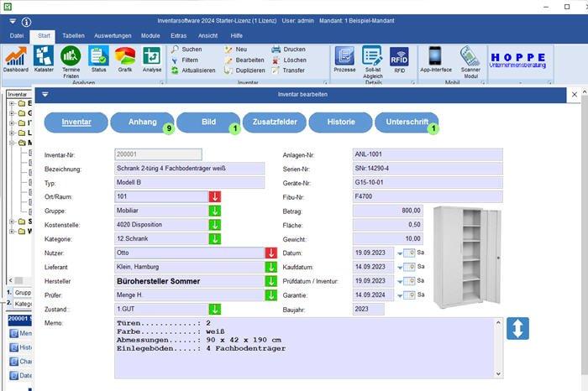Image resolution: width=588 pixels, height=391 pixels.
Task: Open the Grafik pie chart tool
Action: pos(125,59)
